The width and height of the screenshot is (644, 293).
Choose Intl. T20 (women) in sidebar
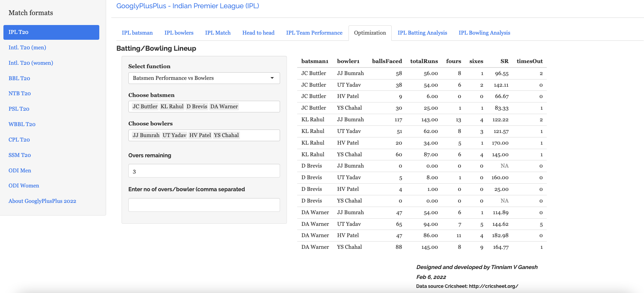31,63
